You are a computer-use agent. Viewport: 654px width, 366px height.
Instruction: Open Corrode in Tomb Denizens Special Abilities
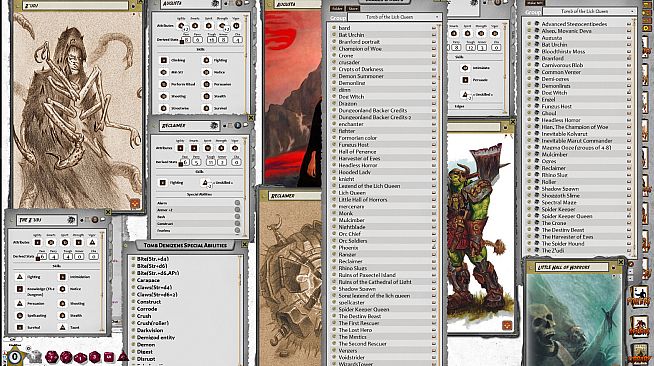click(x=147, y=309)
